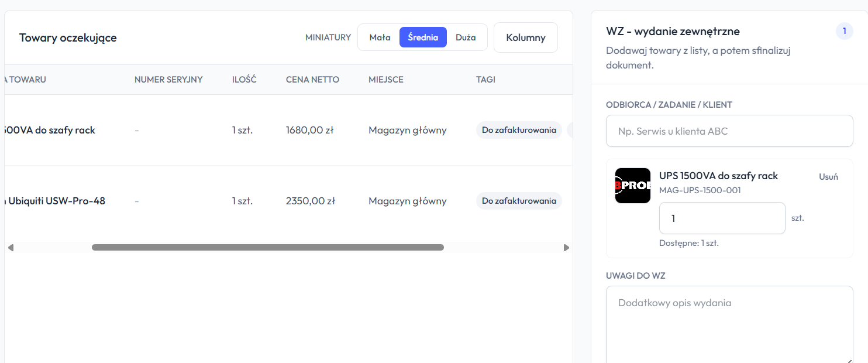The image size is (868, 363).
Task: Click the 1 szt. quantity in 2350,00 zł row
Action: pos(242,201)
